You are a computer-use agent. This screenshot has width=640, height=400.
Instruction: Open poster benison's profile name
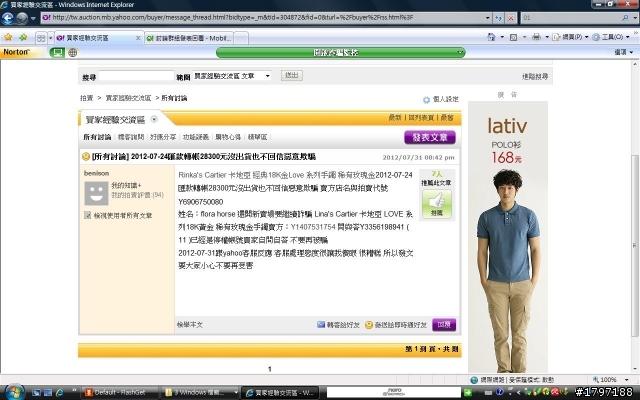96,173
